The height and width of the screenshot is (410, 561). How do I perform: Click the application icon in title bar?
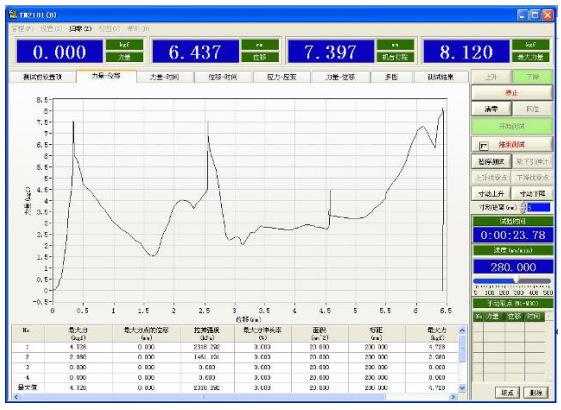[x=13, y=15]
